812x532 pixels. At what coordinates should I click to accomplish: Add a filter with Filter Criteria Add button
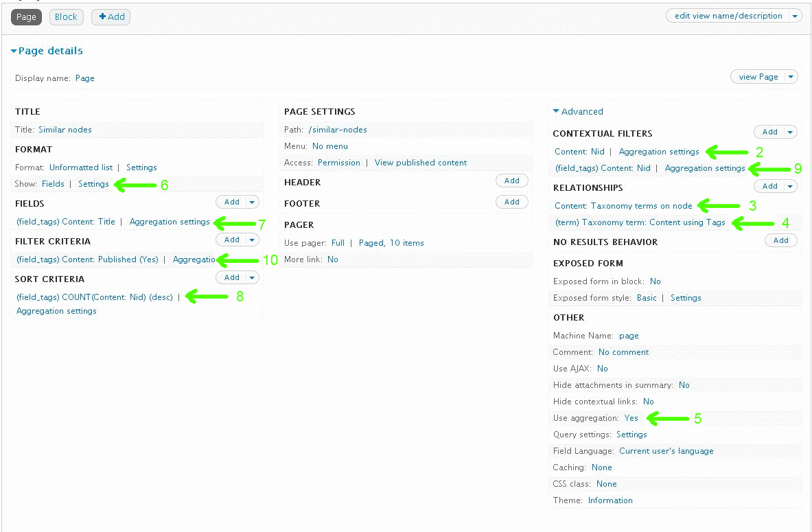(x=231, y=240)
